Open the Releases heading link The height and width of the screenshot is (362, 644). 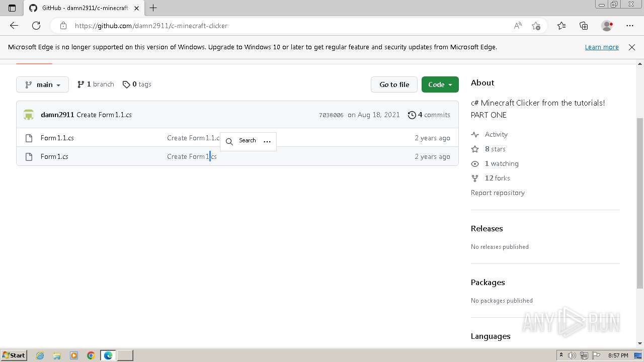coord(487,228)
